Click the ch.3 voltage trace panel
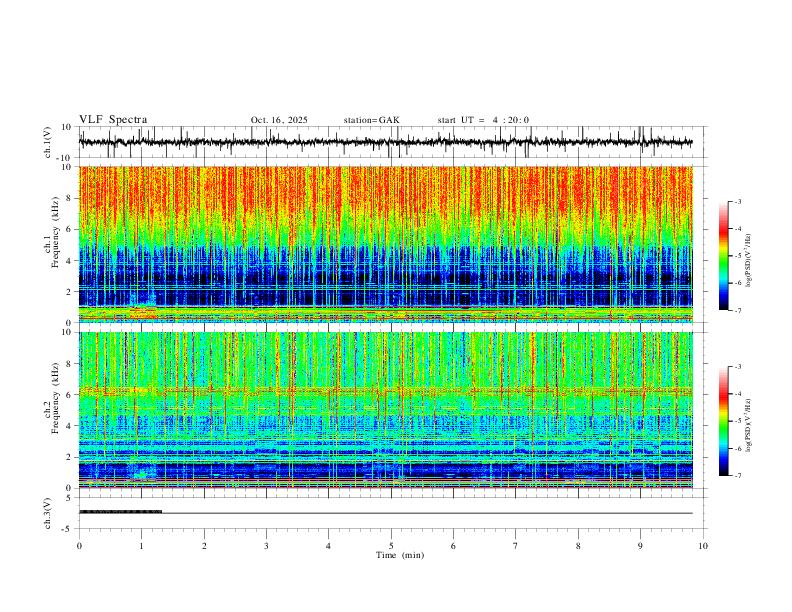Screen dimensions: 792x612 [393, 513]
